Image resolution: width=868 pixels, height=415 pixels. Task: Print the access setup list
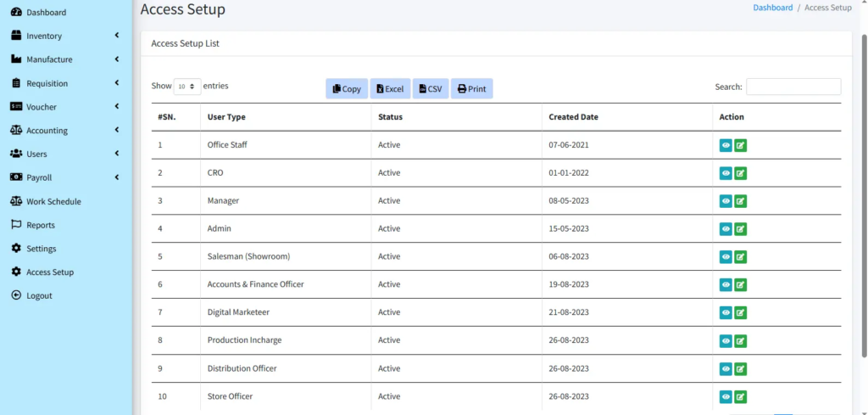[x=471, y=88]
